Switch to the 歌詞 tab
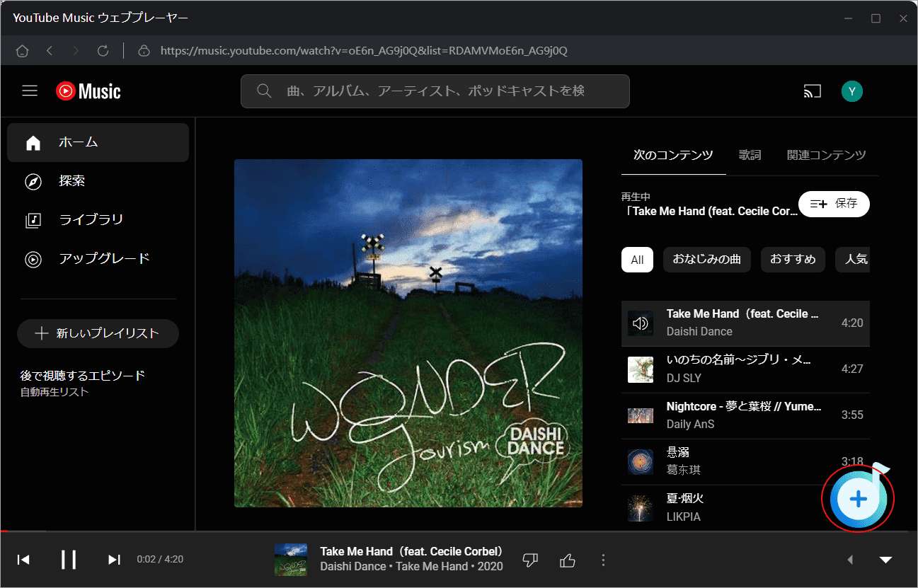This screenshot has width=918, height=588. coord(750,155)
